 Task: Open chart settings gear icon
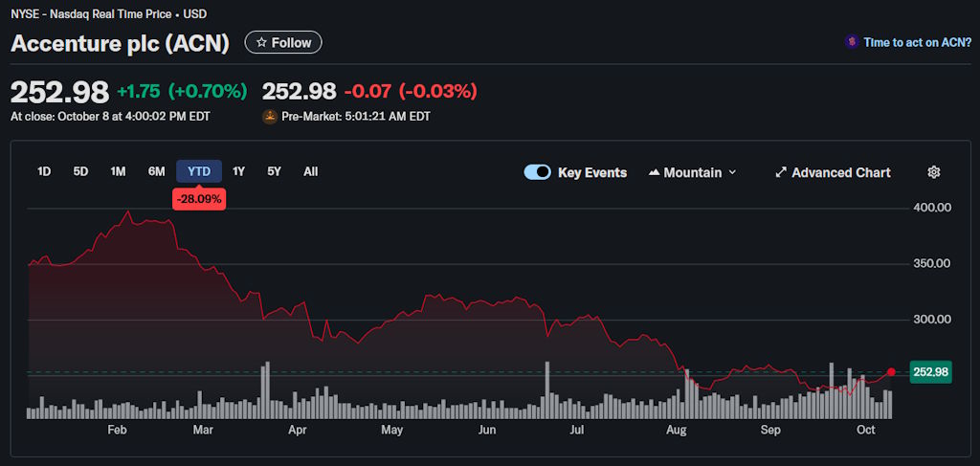[934, 172]
